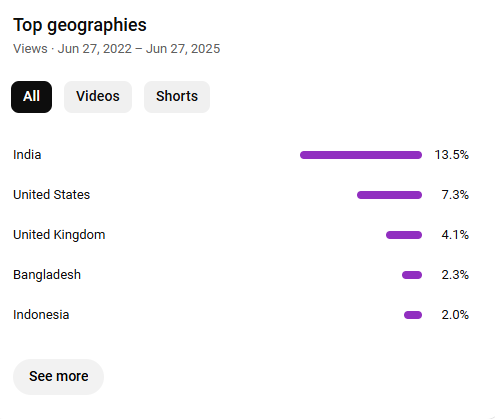Screen dimensions: 495x419
Task: Click the United Kingdom country label
Action: pyautogui.click(x=59, y=235)
